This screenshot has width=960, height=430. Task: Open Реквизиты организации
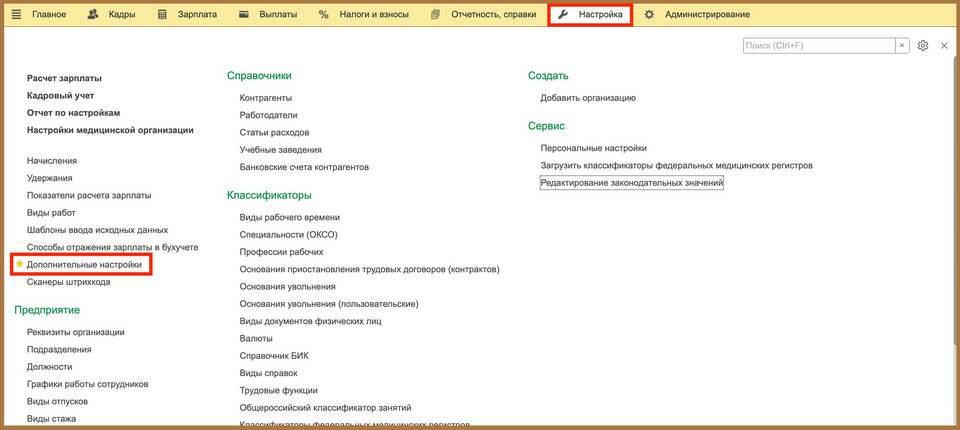76,332
